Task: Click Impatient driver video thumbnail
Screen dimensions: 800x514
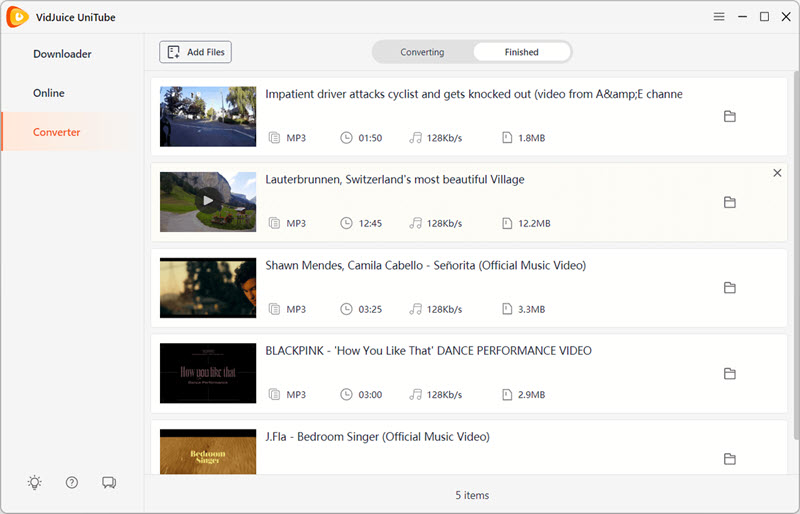Action: tap(208, 116)
